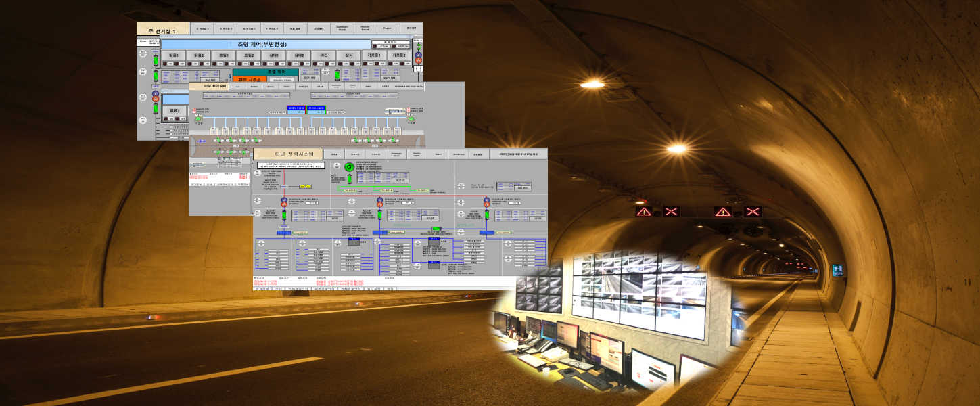980x406 pixels.
Task: Open Report tab in 주 전기실-1
Action: (x=388, y=29)
